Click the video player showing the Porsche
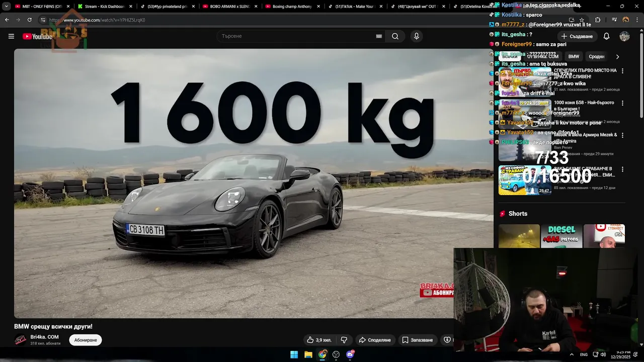Screen dimensions: 644x362 pos(254,183)
